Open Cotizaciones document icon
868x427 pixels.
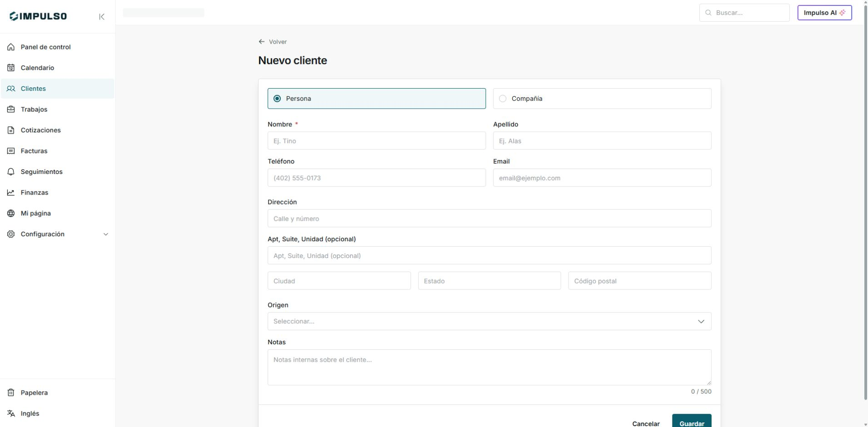point(11,130)
